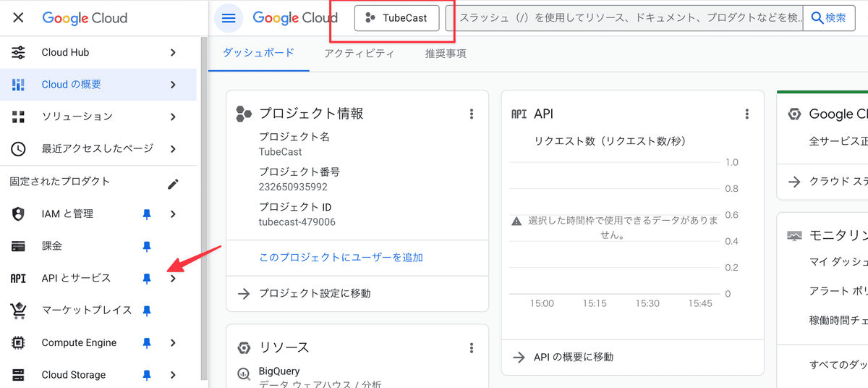The image size is (868, 388).
Task: Unpin IAM と管理 using its pin icon
Action: 147,214
